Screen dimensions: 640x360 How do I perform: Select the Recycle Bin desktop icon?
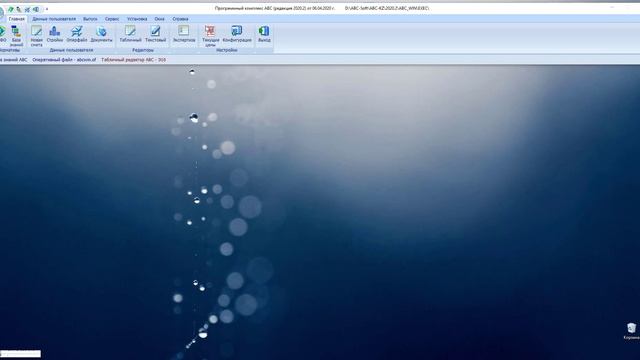point(631,331)
